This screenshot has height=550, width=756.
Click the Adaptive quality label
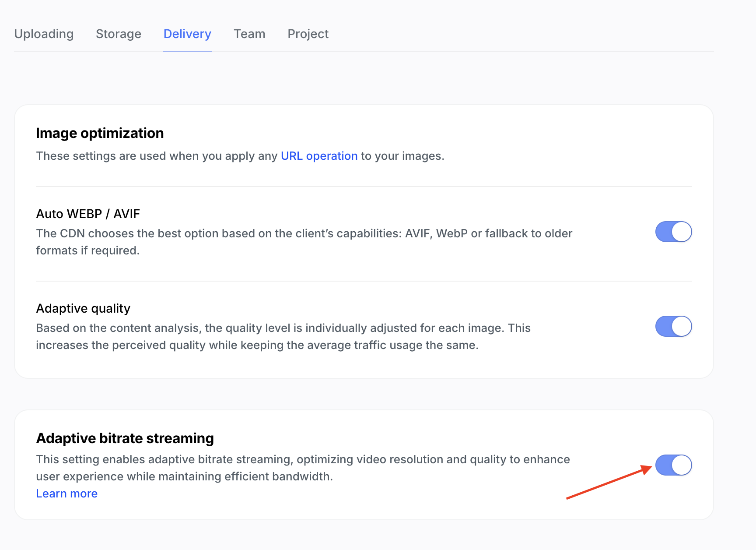83,308
